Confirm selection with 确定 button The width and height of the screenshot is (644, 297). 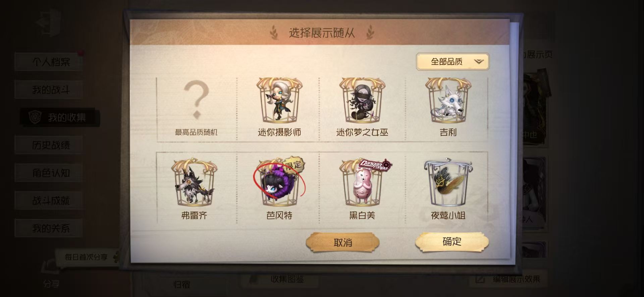point(452,242)
